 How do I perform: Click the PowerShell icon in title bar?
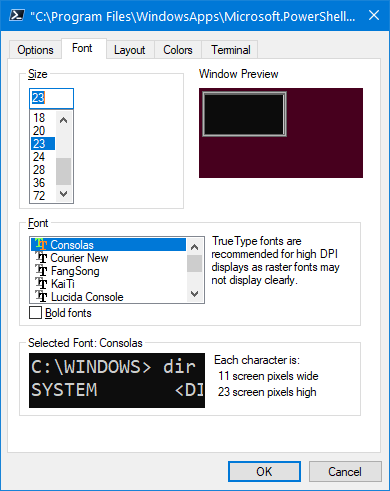click(16, 15)
